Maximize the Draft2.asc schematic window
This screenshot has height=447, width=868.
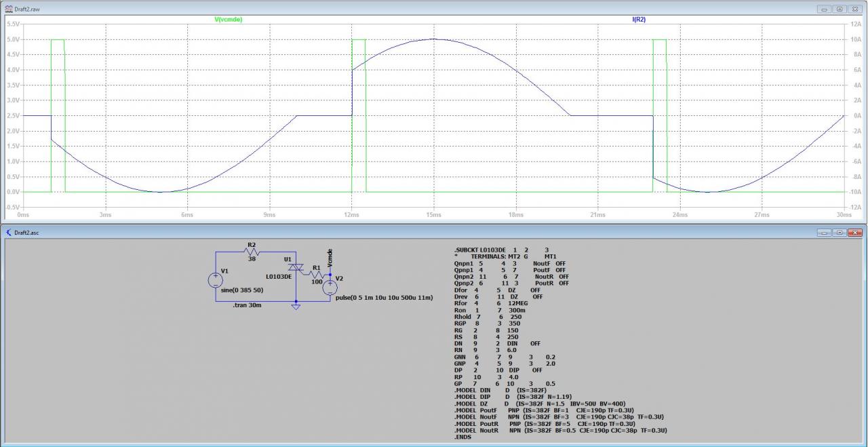[x=840, y=233]
